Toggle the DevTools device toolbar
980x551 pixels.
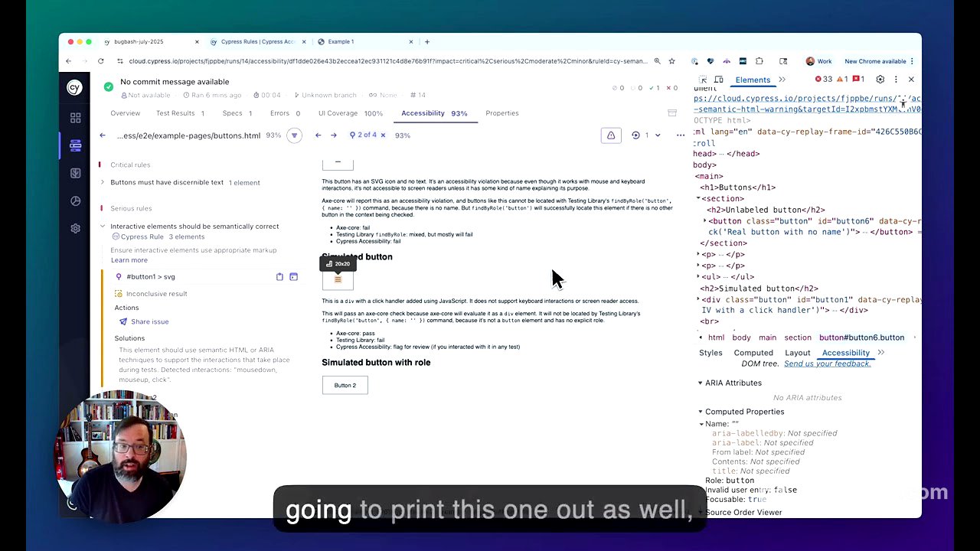719,80
